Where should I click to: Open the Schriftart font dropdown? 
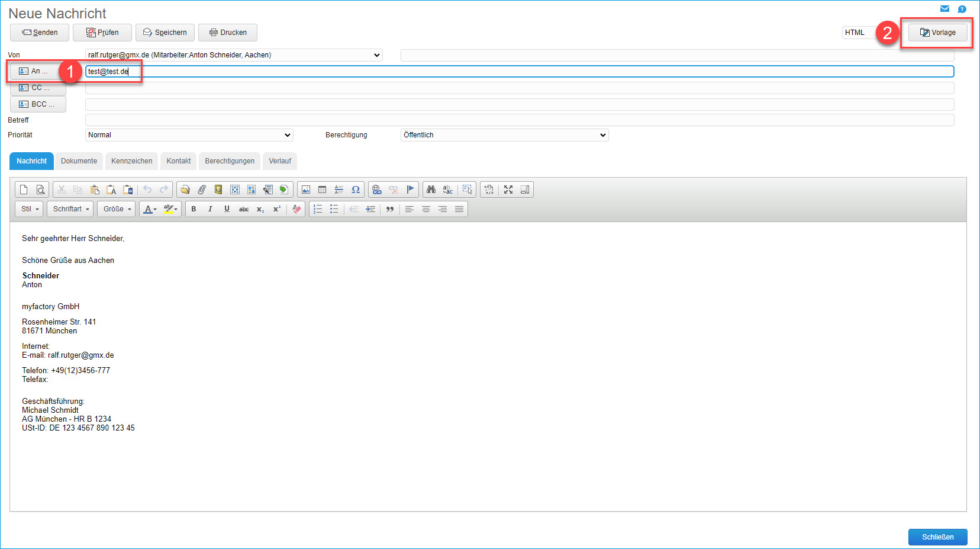70,209
